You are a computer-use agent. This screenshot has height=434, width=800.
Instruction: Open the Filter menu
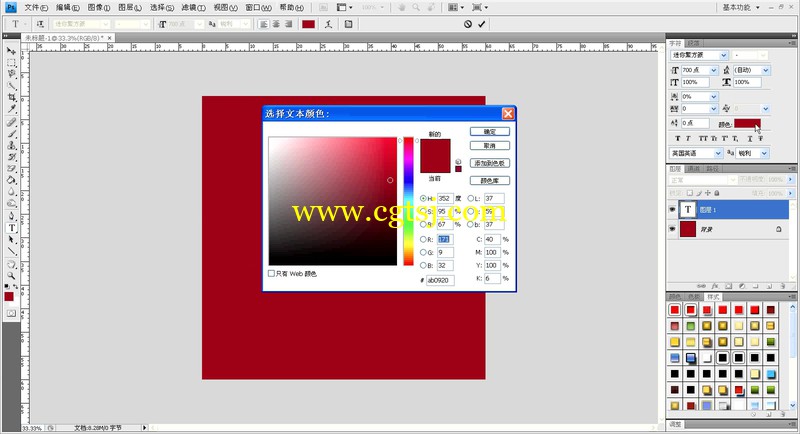193,8
